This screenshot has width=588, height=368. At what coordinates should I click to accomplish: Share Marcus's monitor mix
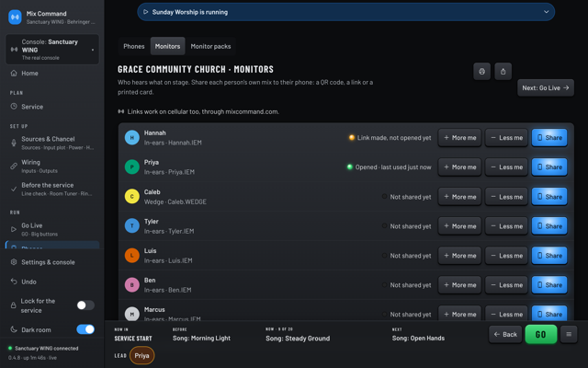click(549, 314)
